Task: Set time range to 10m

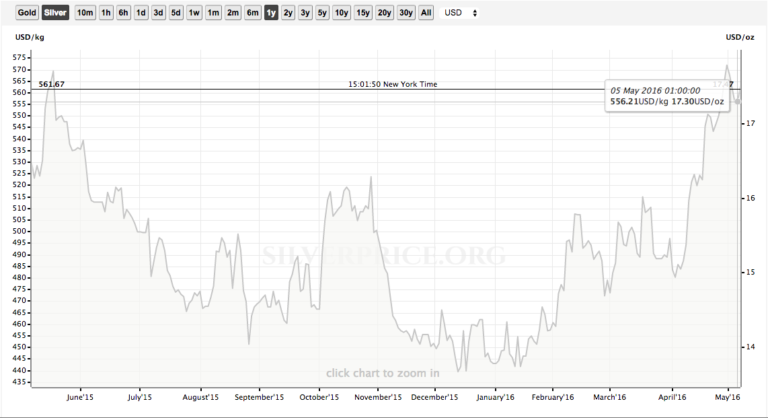Action: click(85, 13)
